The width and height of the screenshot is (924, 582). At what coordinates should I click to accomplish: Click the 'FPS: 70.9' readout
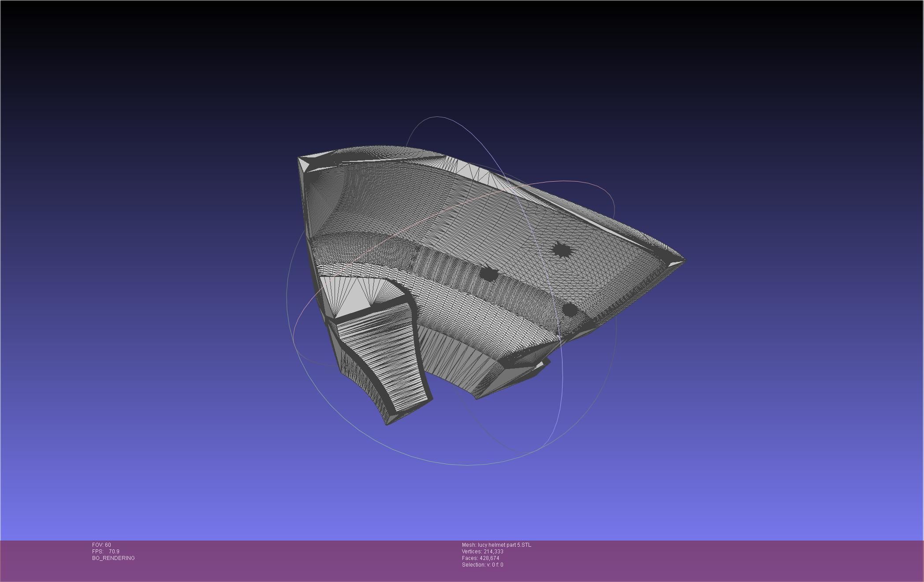pos(106,552)
